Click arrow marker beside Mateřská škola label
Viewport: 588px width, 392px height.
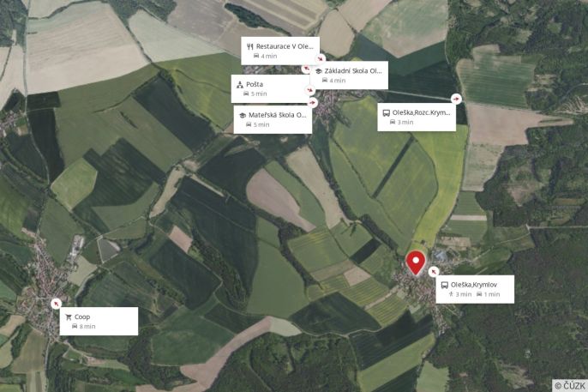pos(312,102)
